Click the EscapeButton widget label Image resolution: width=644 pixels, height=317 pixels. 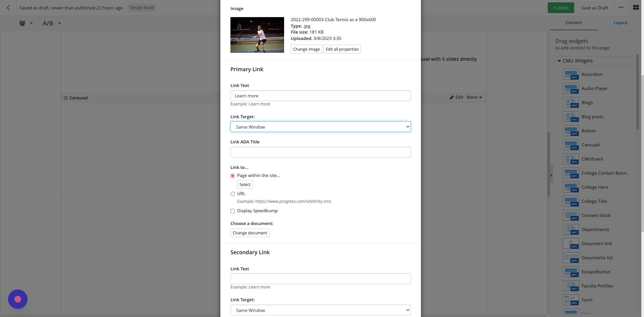(596, 272)
